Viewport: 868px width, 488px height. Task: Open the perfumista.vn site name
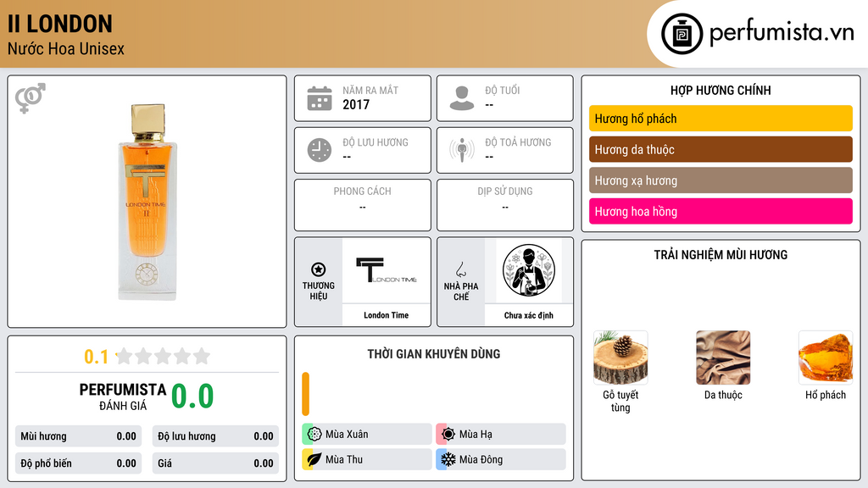[x=782, y=33]
